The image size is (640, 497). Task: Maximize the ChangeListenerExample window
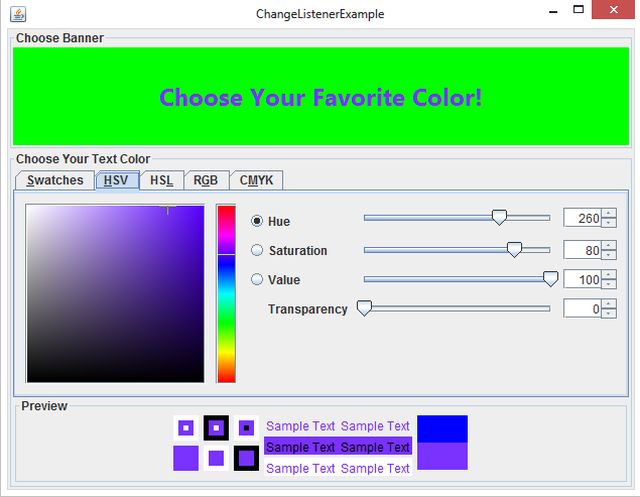coord(578,9)
